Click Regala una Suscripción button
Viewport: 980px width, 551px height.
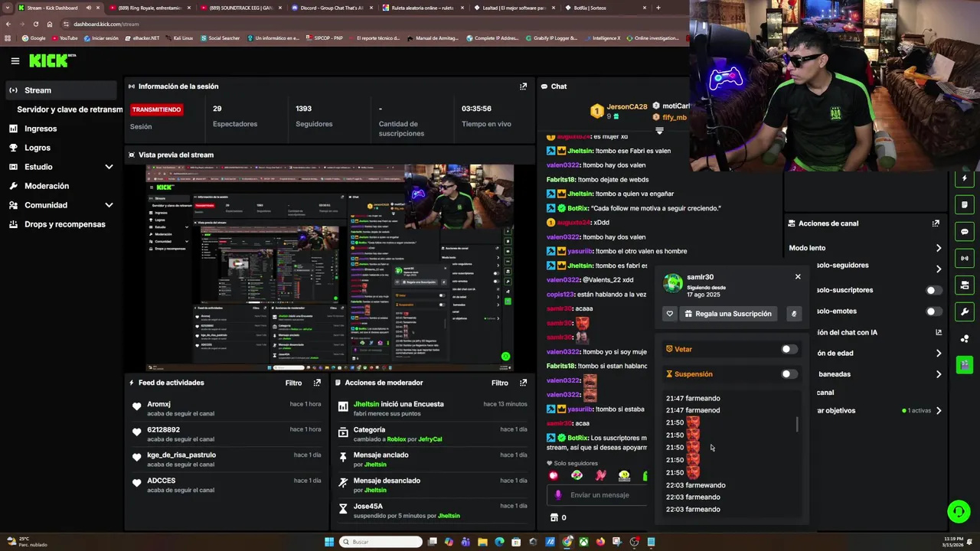729,314
